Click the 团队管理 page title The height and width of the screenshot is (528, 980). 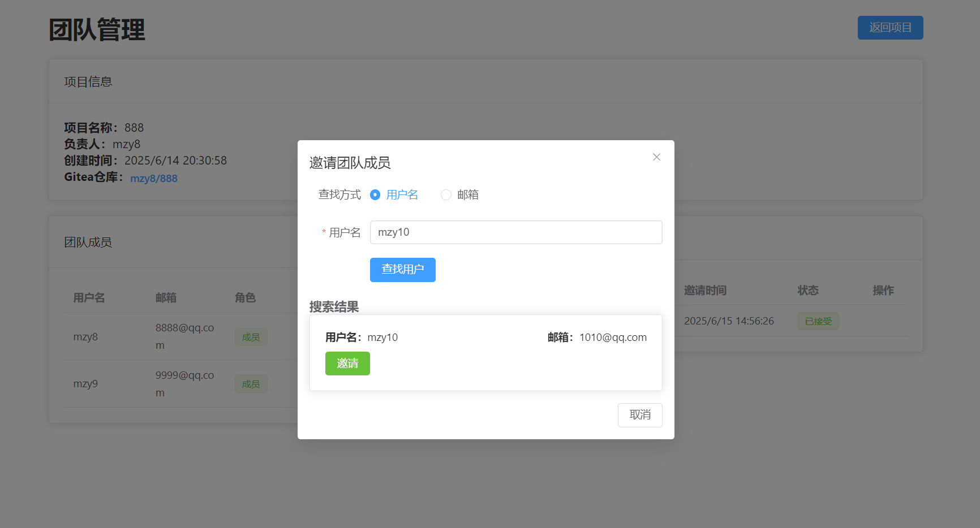pyautogui.click(x=97, y=29)
